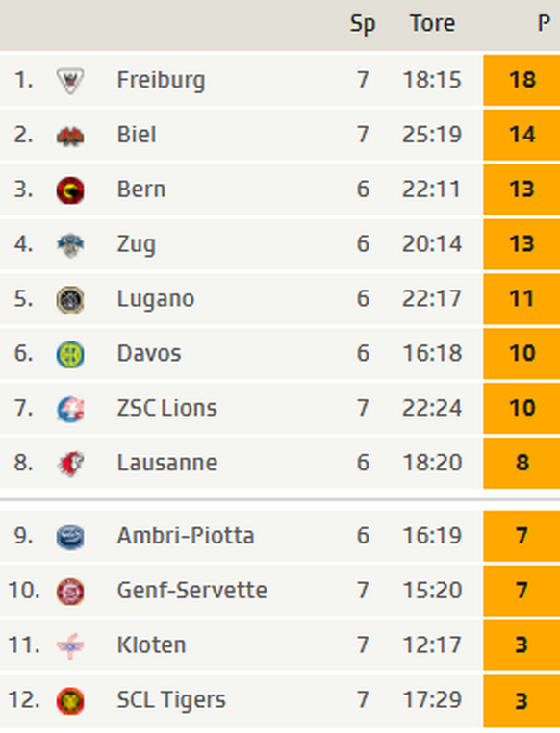Click Freiburg's orange 18 points cell
Viewport: 560px width, 733px height.
522,80
